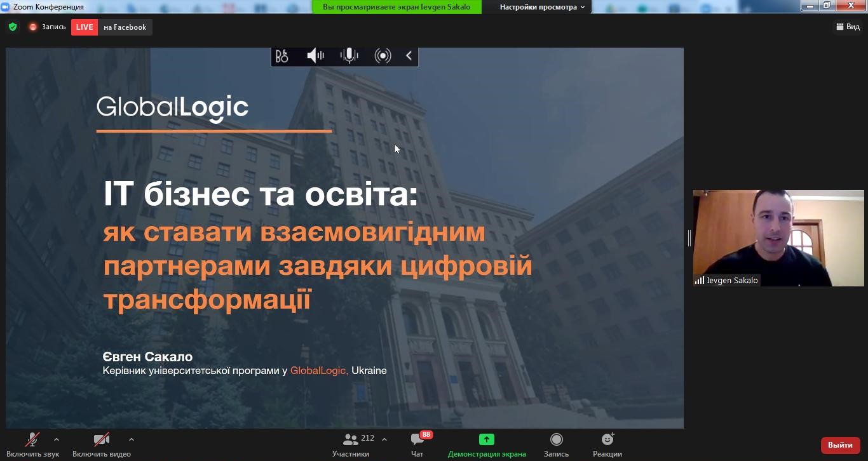Open the LIVE on Facebook indicator
The image size is (868, 461).
tap(112, 27)
